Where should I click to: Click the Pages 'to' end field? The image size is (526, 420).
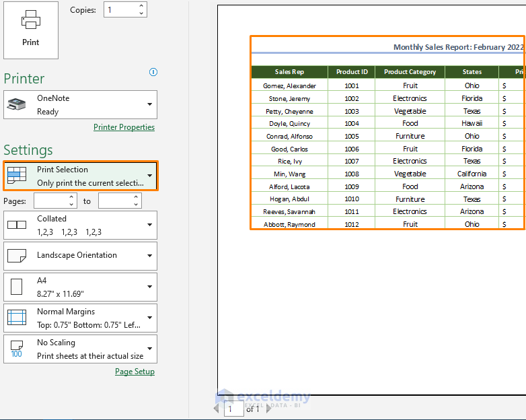click(x=116, y=201)
